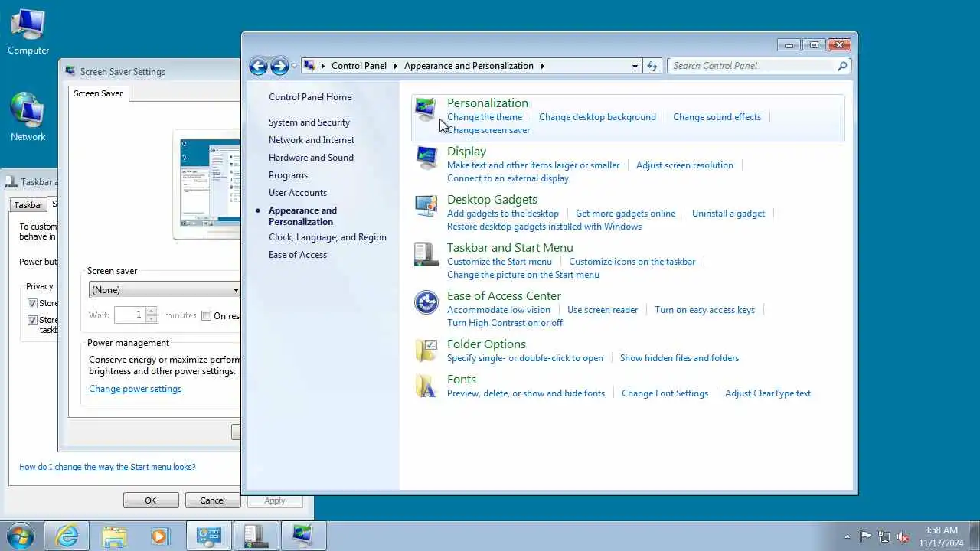Open Hardware and Sound in sidebar
The image size is (980, 551).
click(x=311, y=158)
